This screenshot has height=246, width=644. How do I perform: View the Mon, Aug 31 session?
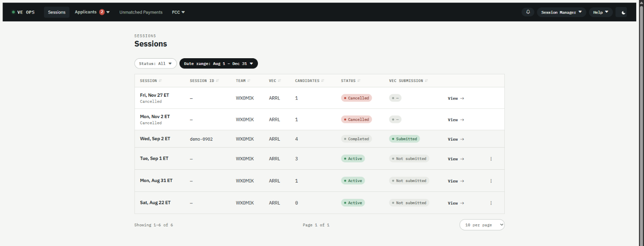click(456, 181)
